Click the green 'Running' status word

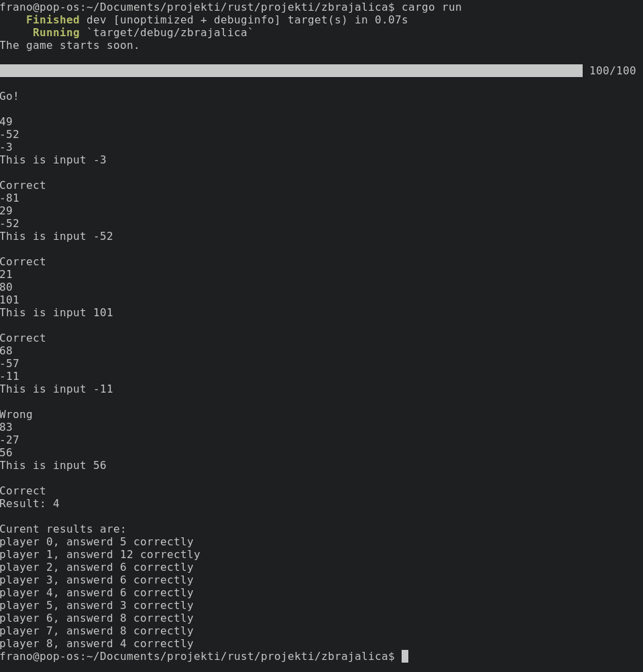tap(56, 33)
